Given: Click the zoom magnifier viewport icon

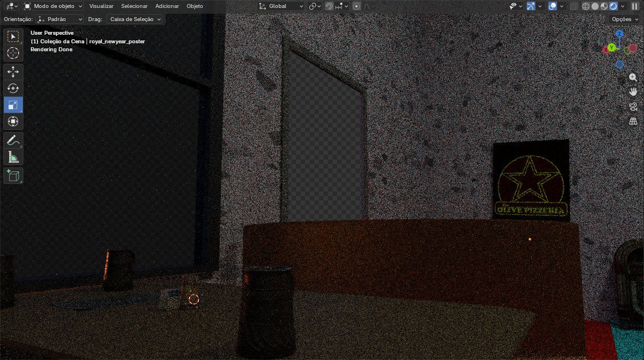Looking at the screenshot, I should click(633, 77).
